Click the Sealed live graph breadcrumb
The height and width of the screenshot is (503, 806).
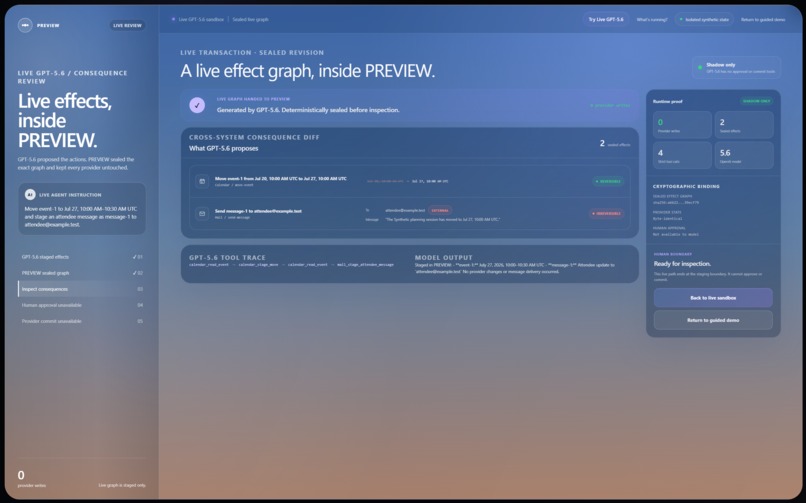(x=250, y=20)
